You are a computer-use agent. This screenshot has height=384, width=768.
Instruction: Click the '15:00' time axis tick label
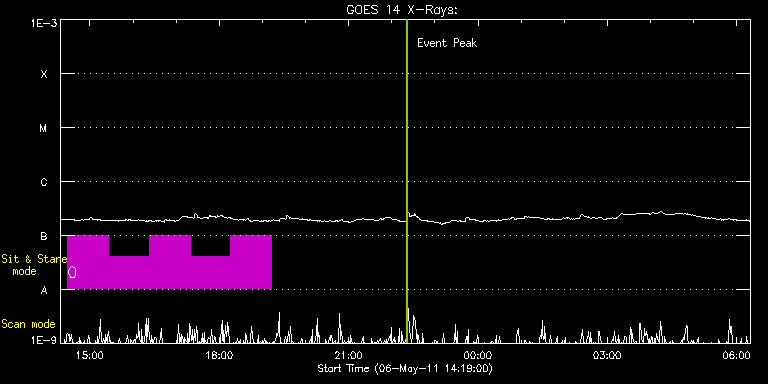coord(91,355)
